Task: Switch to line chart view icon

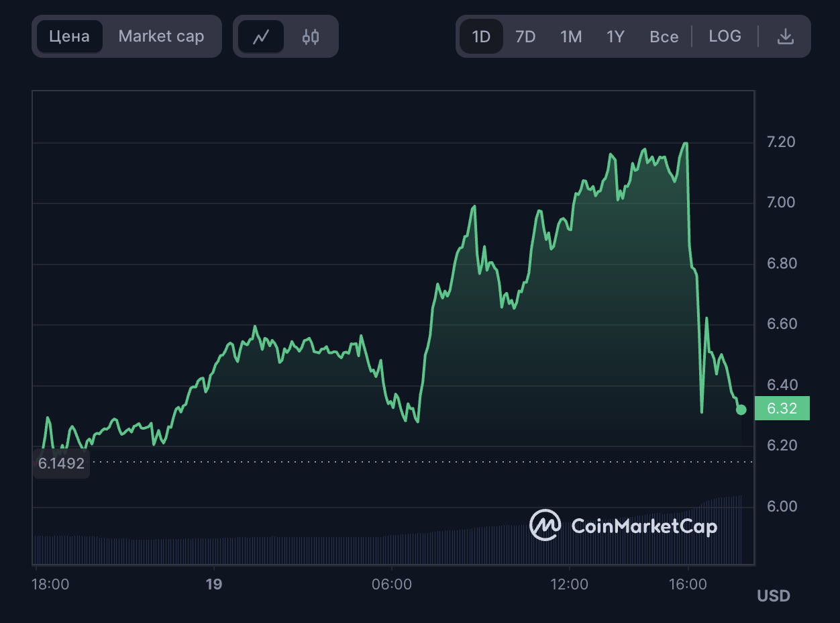Action: click(x=261, y=37)
